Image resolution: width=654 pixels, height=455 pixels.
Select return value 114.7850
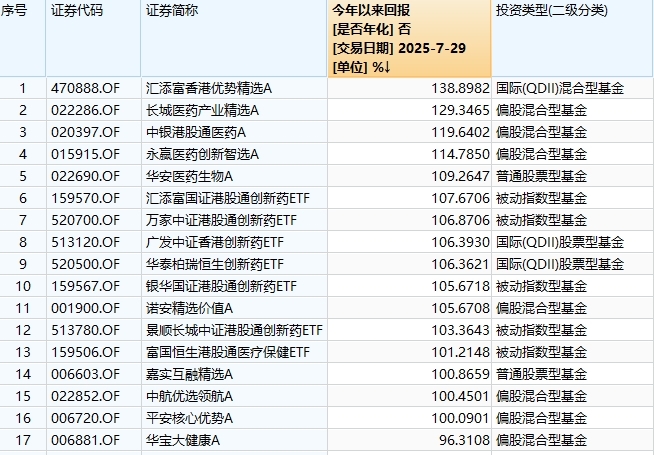click(x=460, y=154)
